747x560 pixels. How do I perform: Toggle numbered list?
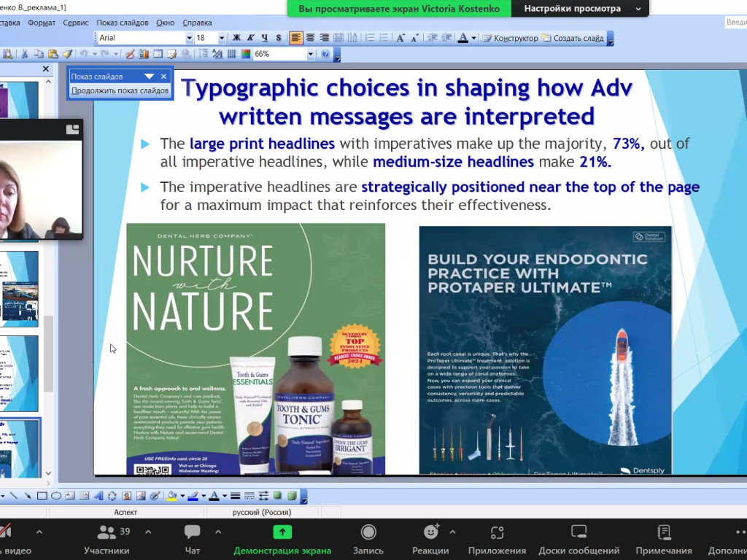coord(370,38)
